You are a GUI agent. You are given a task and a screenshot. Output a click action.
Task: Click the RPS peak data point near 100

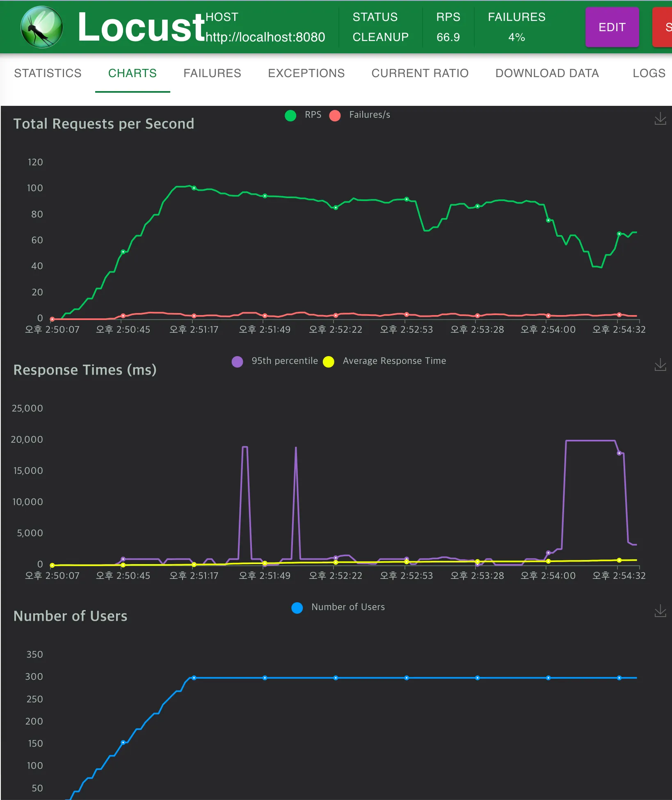tap(194, 188)
